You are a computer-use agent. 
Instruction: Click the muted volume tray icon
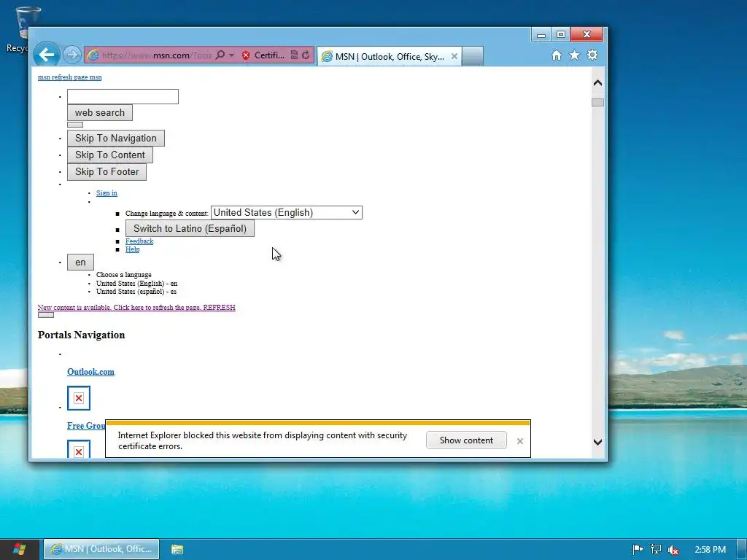(x=673, y=550)
